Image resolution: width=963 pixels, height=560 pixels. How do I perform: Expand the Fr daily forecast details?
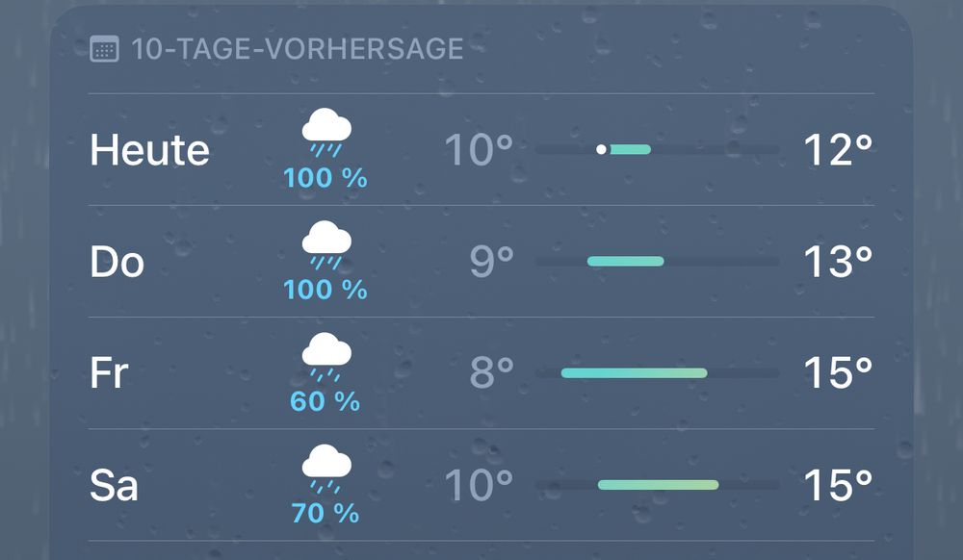[x=481, y=371]
